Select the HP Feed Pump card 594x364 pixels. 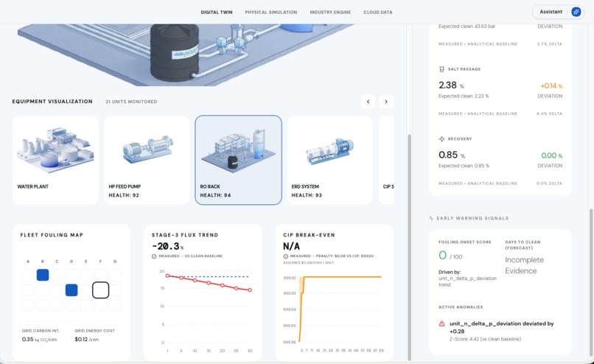[x=147, y=160]
